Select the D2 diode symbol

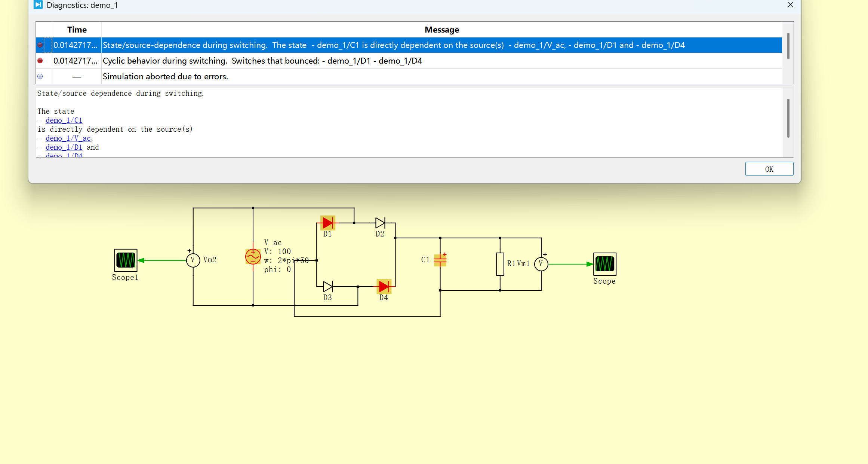(x=380, y=223)
